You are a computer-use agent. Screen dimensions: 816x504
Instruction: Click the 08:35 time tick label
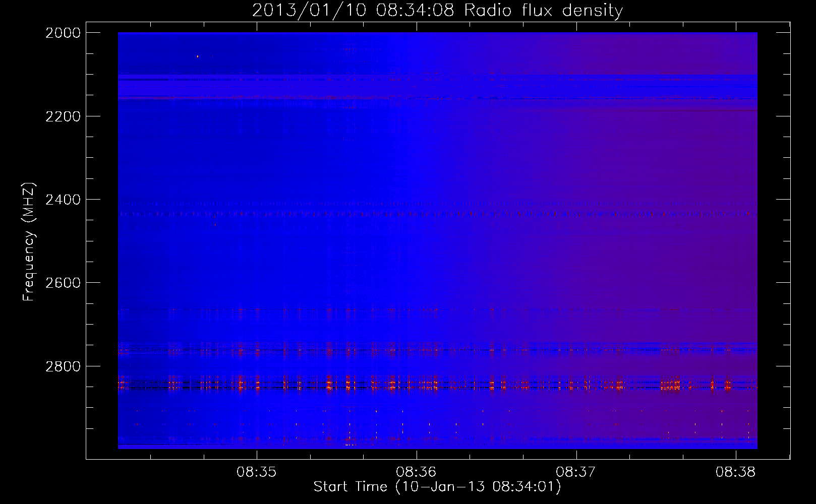[x=257, y=472]
